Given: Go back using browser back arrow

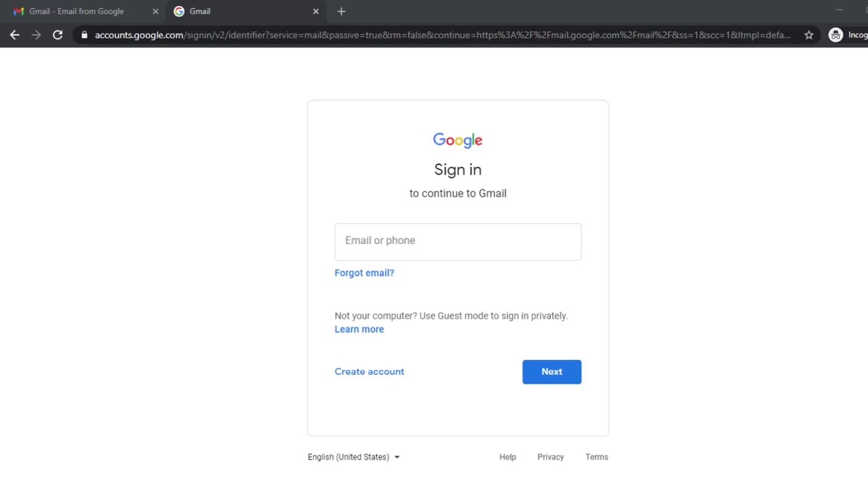Looking at the screenshot, I should tap(15, 35).
